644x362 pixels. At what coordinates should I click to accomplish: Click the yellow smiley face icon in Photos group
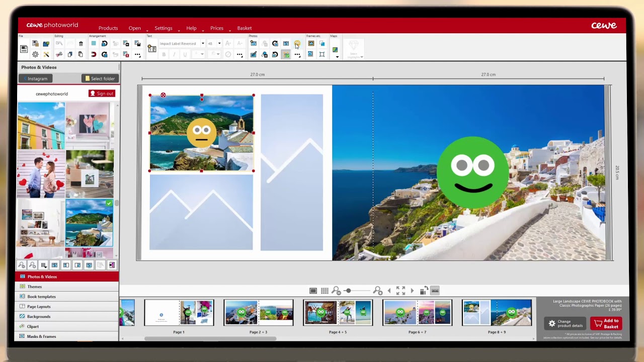297,44
